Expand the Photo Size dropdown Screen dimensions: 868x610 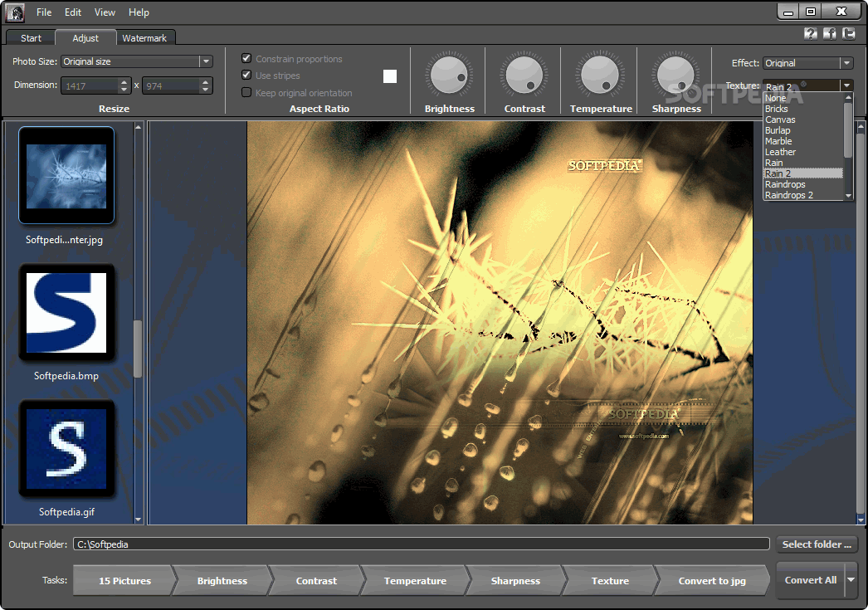206,61
